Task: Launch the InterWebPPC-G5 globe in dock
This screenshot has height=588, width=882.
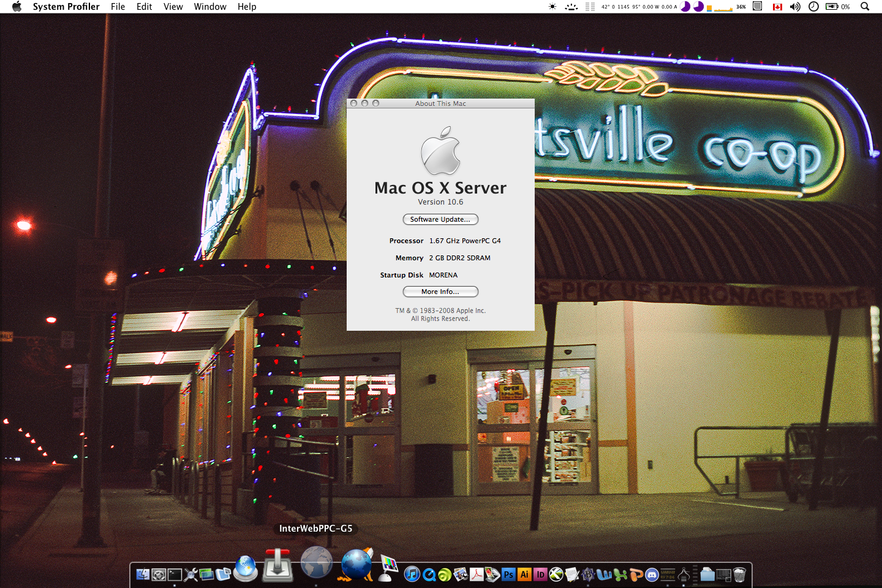Action: click(317, 562)
